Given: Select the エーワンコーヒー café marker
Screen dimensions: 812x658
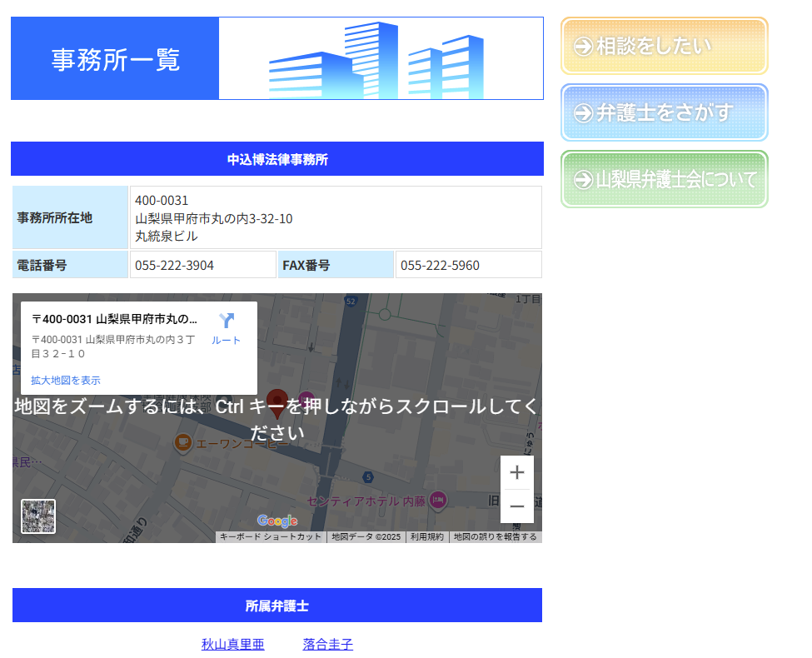Looking at the screenshot, I should tap(183, 443).
